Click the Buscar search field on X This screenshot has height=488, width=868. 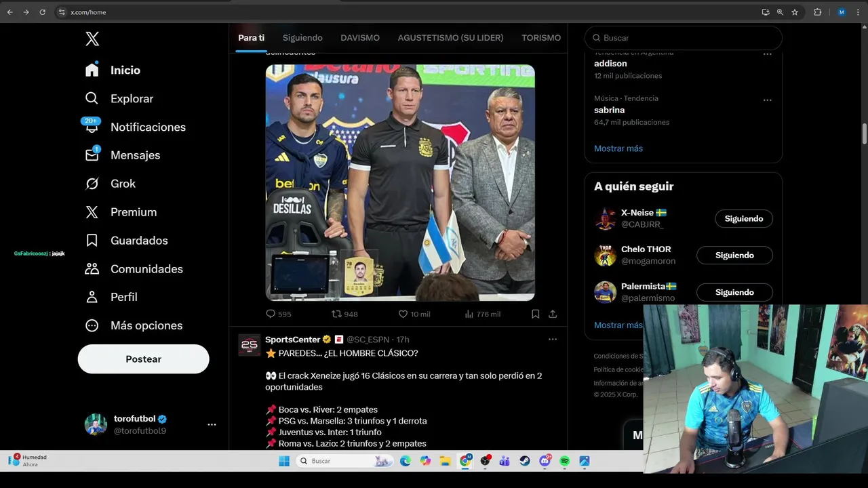pyautogui.click(x=684, y=38)
